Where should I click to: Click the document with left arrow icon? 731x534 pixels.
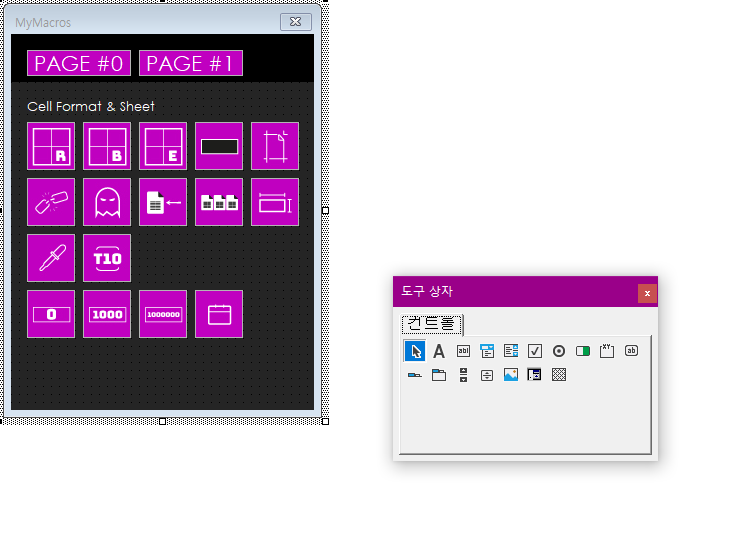click(163, 202)
